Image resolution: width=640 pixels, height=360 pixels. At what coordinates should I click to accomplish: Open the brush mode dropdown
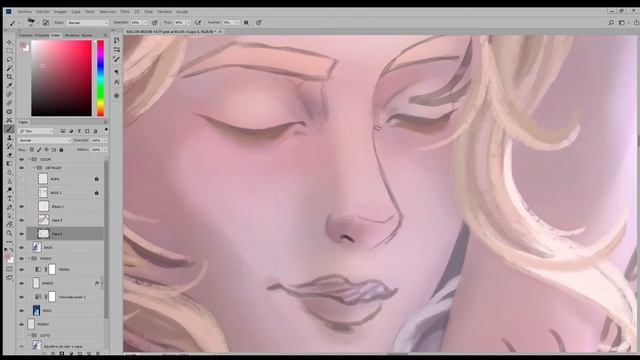[88, 22]
